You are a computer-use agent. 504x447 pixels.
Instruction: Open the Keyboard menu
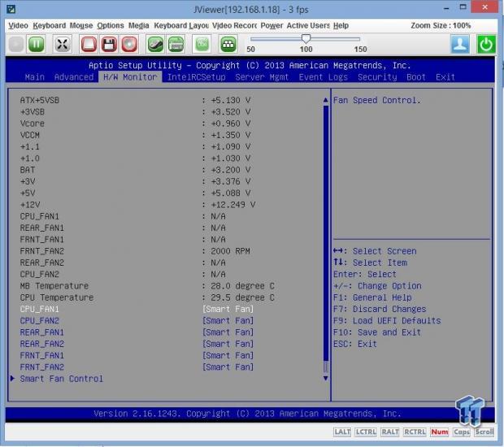(49, 25)
